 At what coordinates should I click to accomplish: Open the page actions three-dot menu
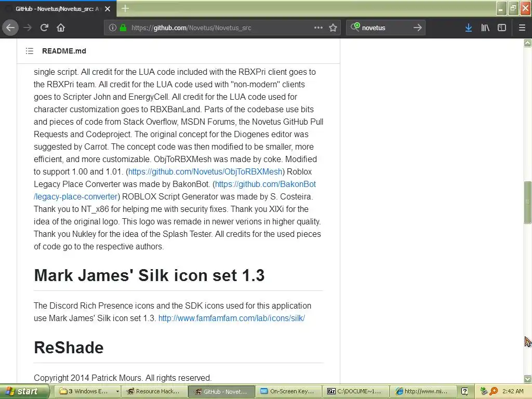coord(318,28)
